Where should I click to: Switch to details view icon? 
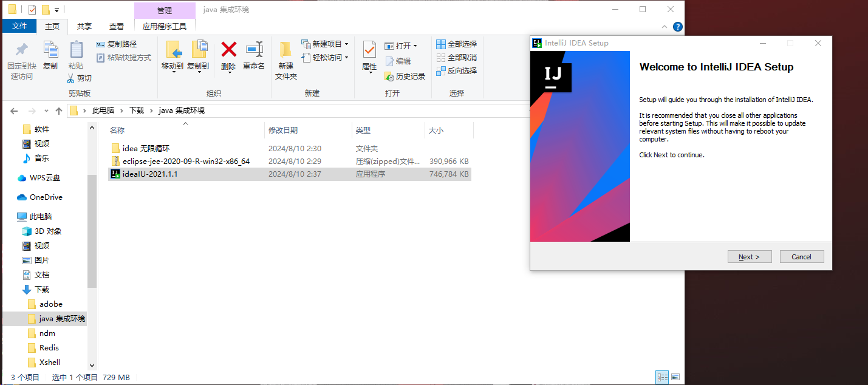click(x=662, y=377)
